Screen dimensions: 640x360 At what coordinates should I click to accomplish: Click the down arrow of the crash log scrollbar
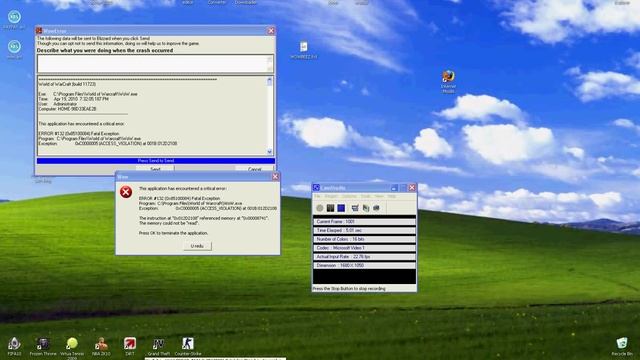coord(269,151)
